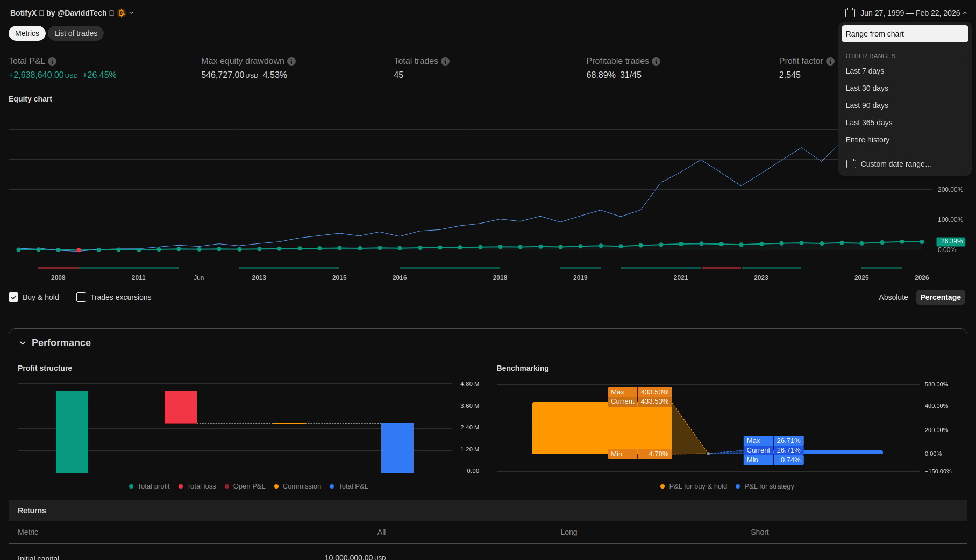Switch to the List of trades tab
Screen dimensions: 976x560
click(76, 33)
